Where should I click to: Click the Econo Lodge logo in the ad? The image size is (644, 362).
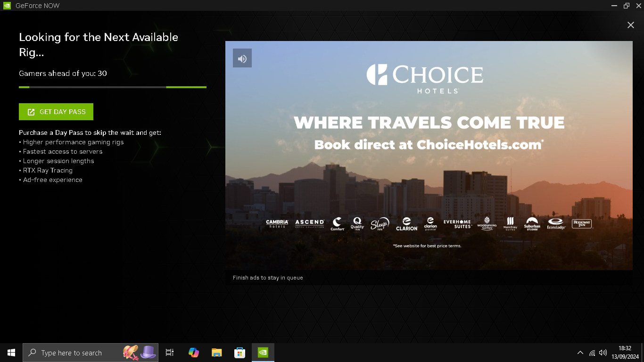point(556,224)
